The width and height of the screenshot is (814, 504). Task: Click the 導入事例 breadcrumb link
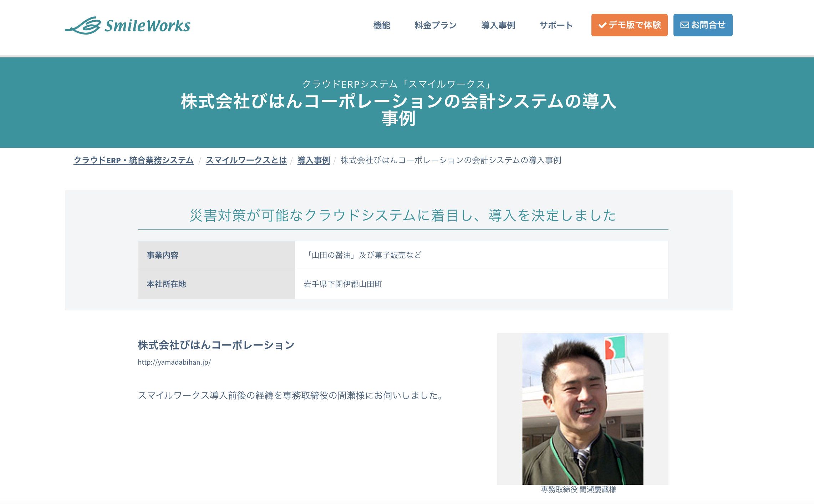314,160
